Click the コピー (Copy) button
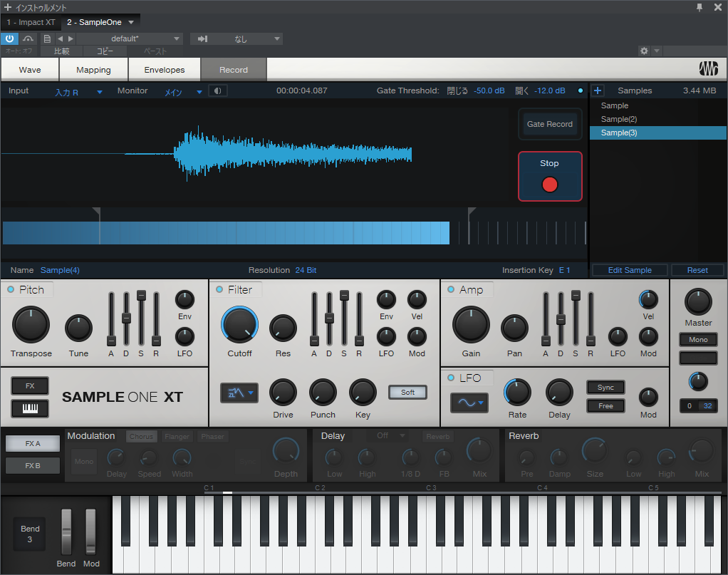The width and height of the screenshot is (728, 575). 105,51
